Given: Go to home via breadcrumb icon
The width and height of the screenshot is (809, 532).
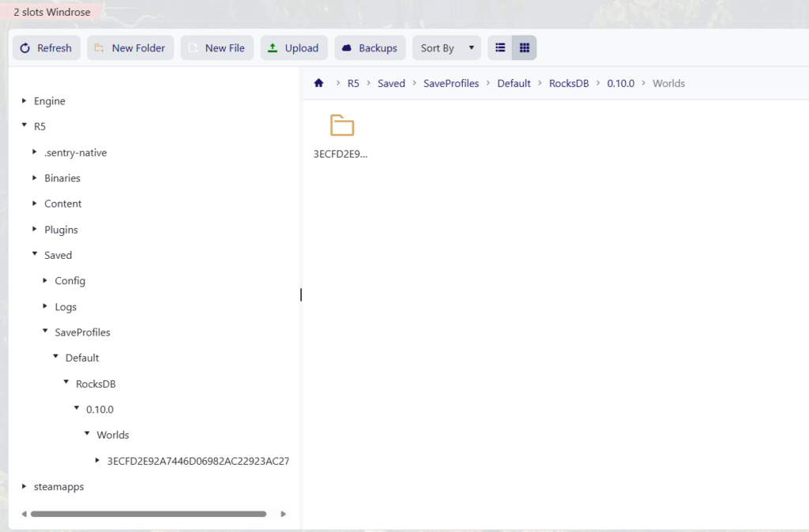Looking at the screenshot, I should pos(319,83).
